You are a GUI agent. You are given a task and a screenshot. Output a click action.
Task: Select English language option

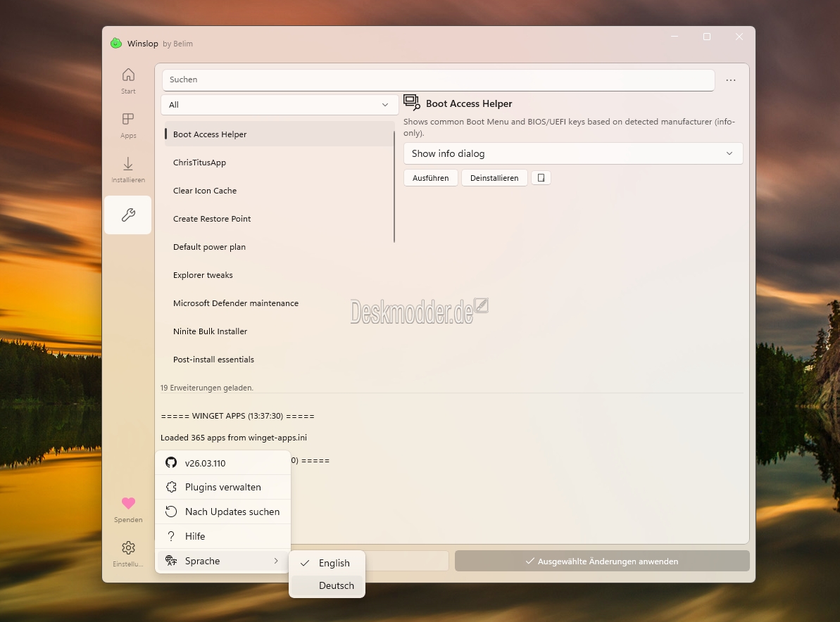pos(334,563)
